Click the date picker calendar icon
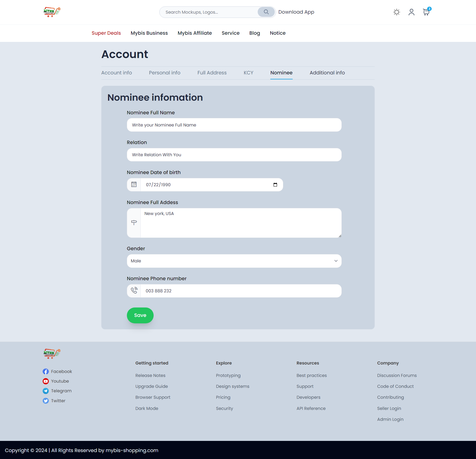This screenshot has width=476, height=459. click(275, 185)
